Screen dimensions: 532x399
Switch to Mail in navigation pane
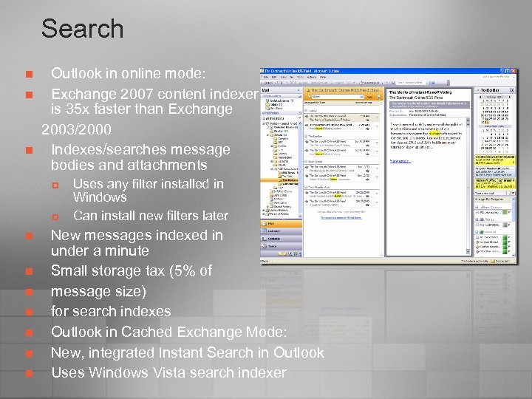click(282, 224)
